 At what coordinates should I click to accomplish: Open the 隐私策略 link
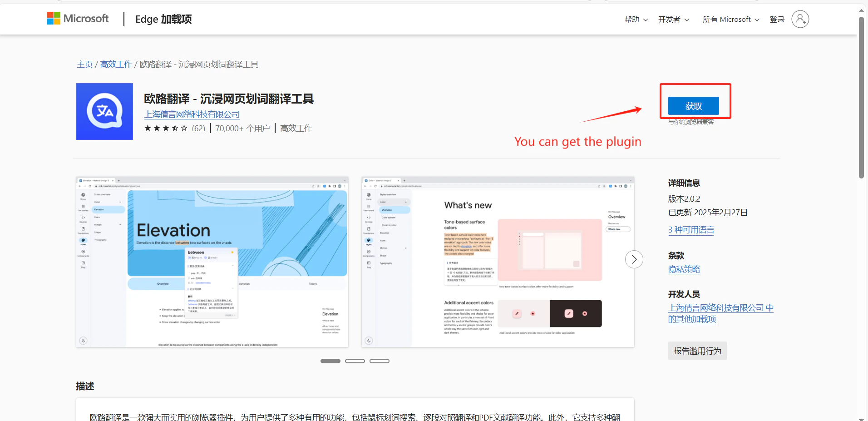click(x=684, y=269)
